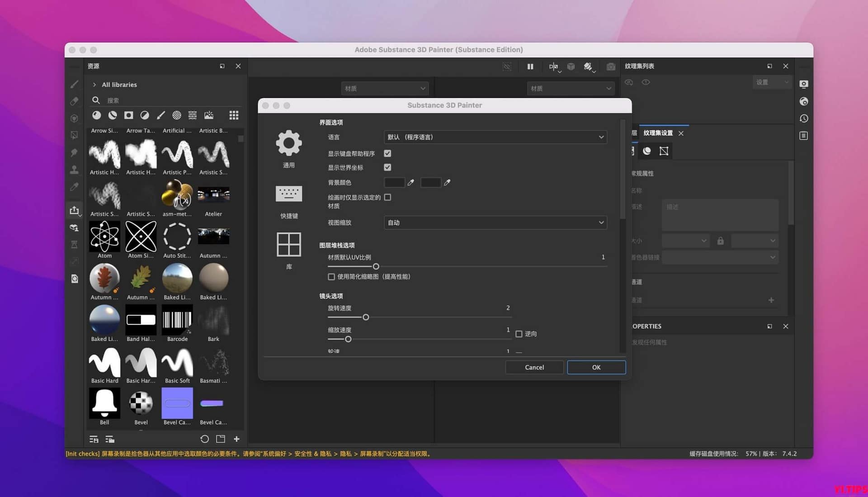Disable 显示世界坐标 checkbox
Viewport: 868px width, 497px height.
(387, 167)
